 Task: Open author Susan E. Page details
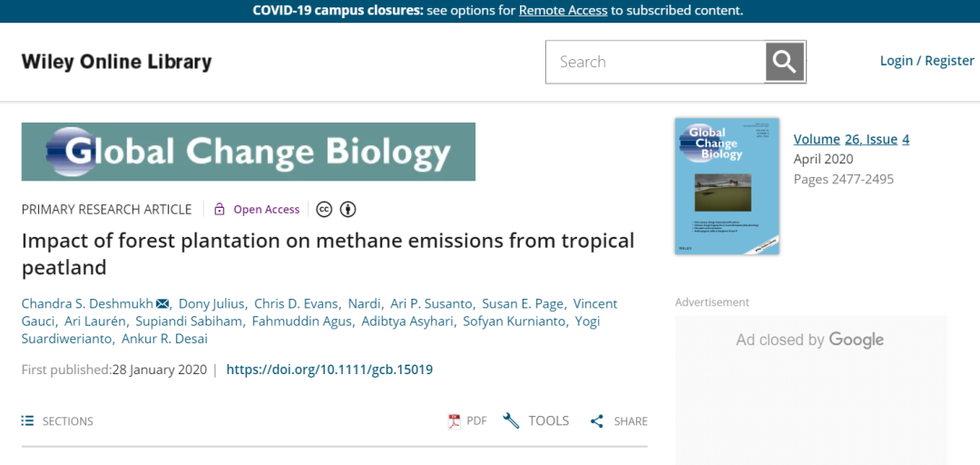tap(522, 303)
